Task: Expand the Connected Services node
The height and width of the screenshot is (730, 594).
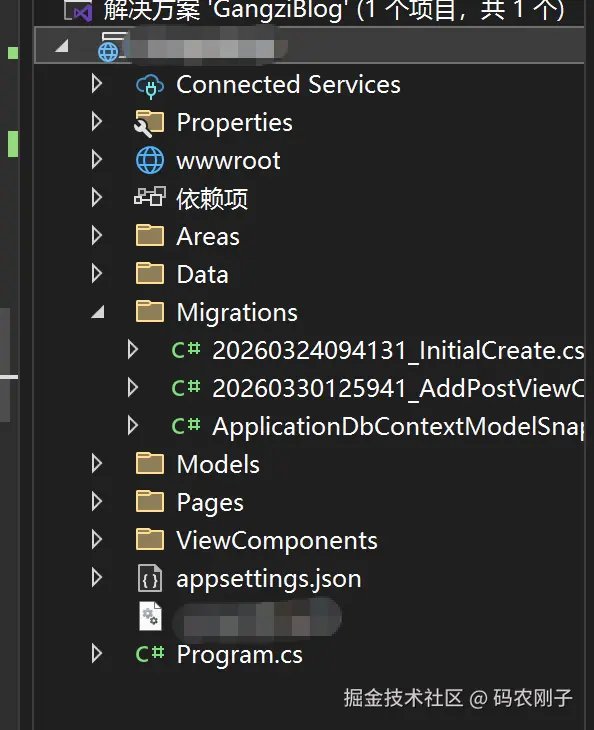Action: (x=97, y=84)
